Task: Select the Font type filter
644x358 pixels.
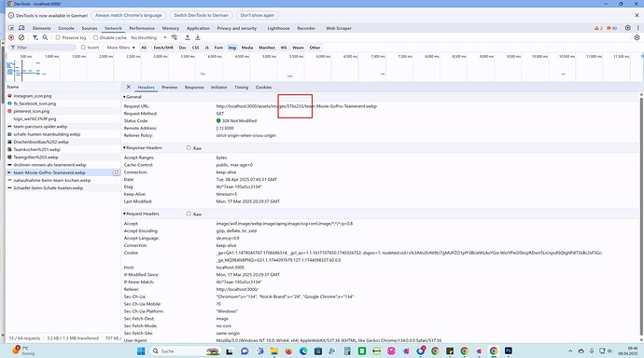Action: [x=218, y=48]
